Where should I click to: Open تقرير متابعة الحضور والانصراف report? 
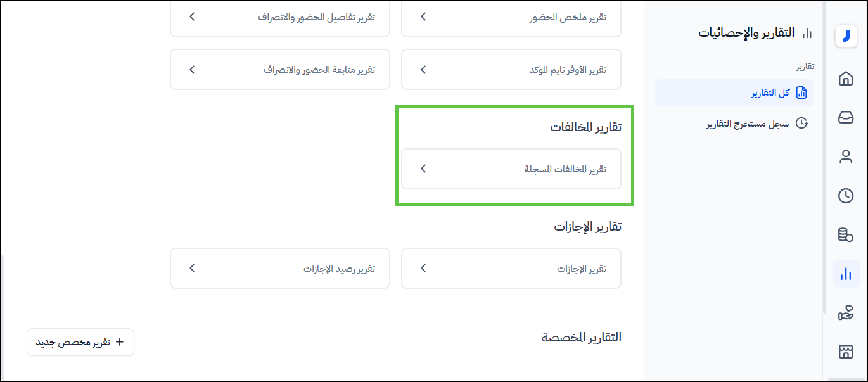tap(280, 69)
